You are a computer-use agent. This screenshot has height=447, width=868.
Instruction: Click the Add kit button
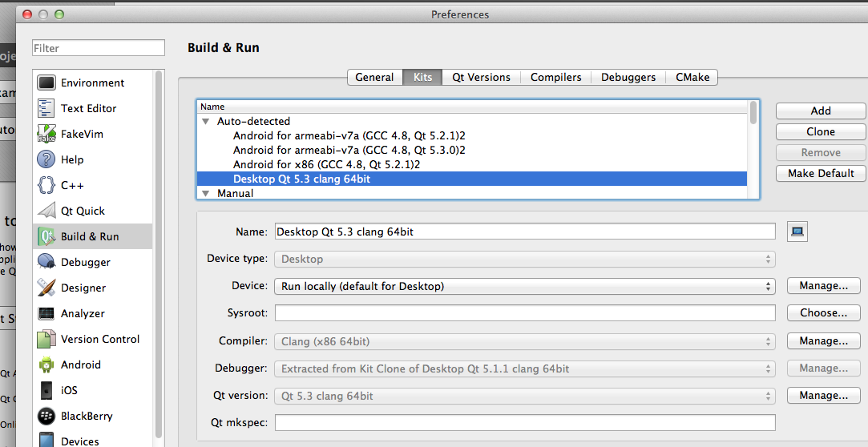821,111
